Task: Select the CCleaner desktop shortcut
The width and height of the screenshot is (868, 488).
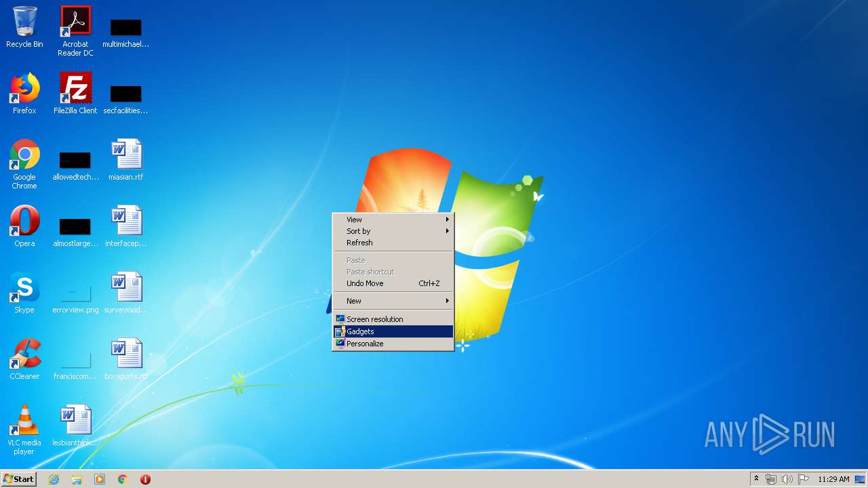Action: coord(24,359)
